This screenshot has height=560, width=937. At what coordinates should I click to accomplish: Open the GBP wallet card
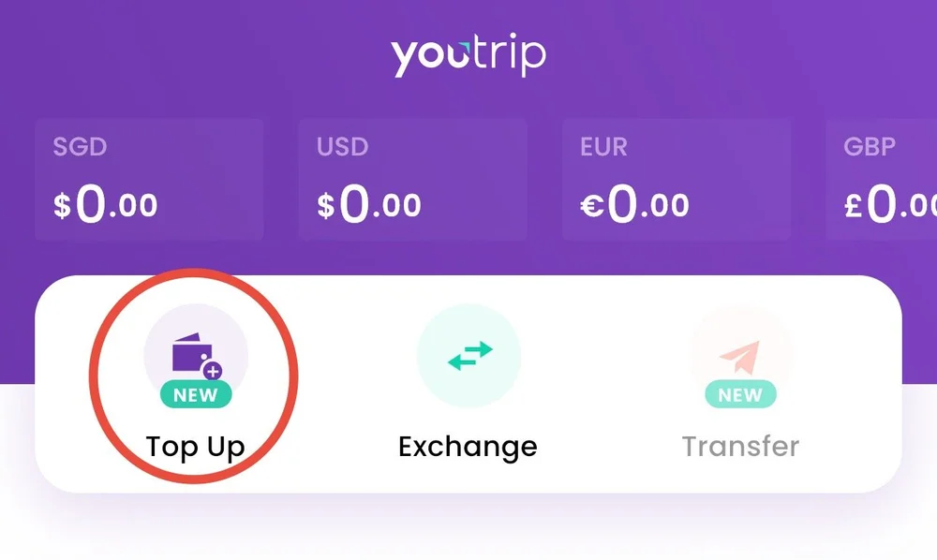[882, 180]
